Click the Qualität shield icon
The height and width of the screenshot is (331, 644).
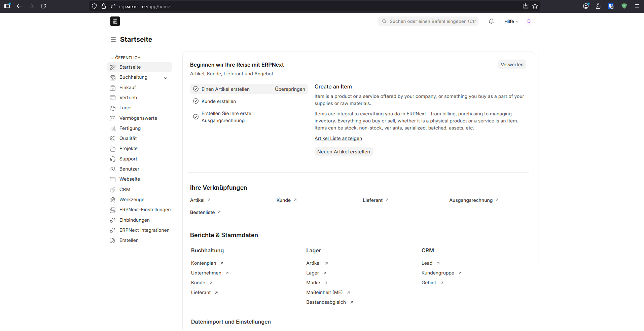pos(113,138)
